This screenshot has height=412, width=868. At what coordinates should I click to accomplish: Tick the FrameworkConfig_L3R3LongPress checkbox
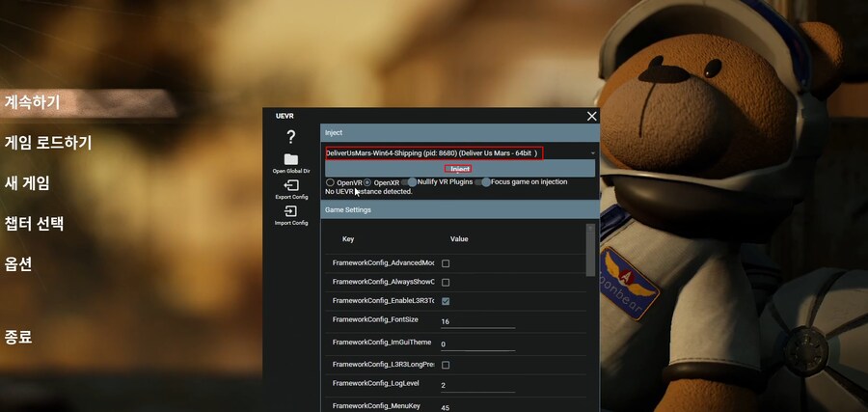pyautogui.click(x=445, y=365)
